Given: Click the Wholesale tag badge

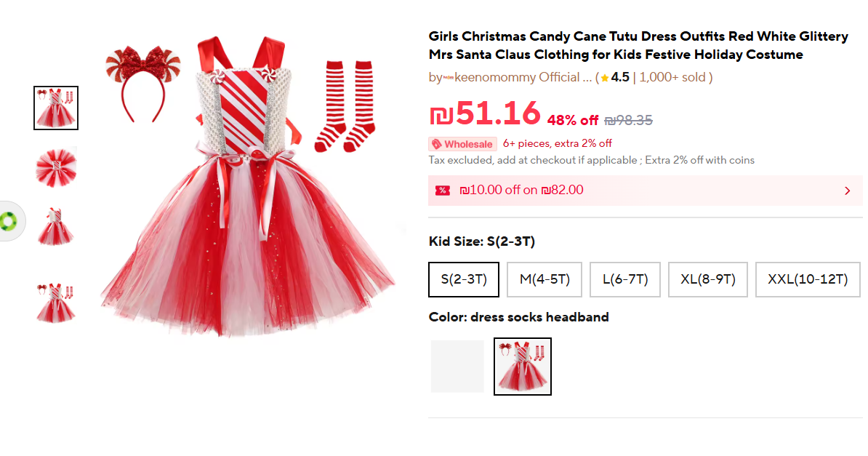Looking at the screenshot, I should pyautogui.click(x=462, y=144).
